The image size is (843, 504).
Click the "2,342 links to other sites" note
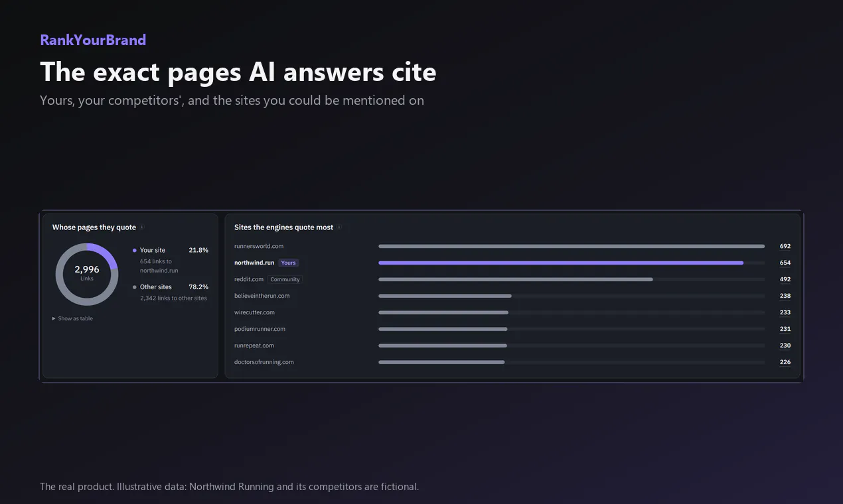173,298
